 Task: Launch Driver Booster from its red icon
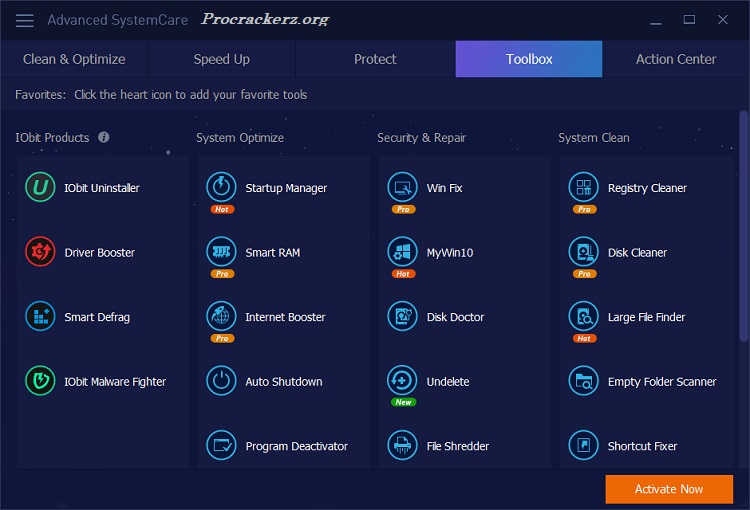(40, 252)
